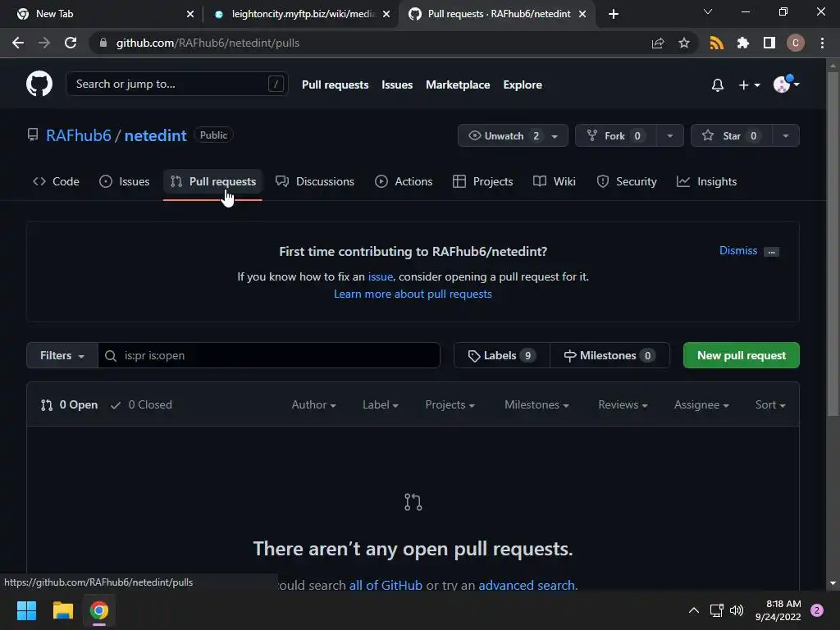Go back with the browser back arrow
Image resolution: width=840 pixels, height=630 pixels.
(x=18, y=43)
